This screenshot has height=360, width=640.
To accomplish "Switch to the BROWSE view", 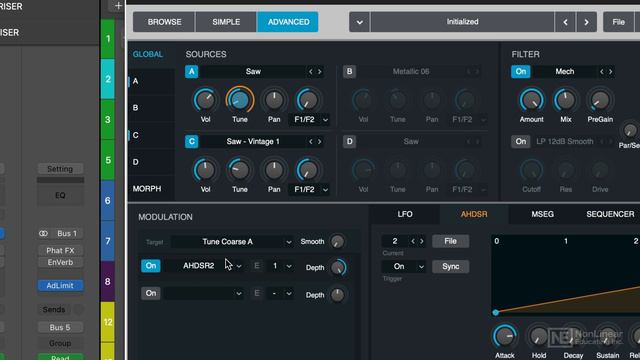I will tap(164, 22).
